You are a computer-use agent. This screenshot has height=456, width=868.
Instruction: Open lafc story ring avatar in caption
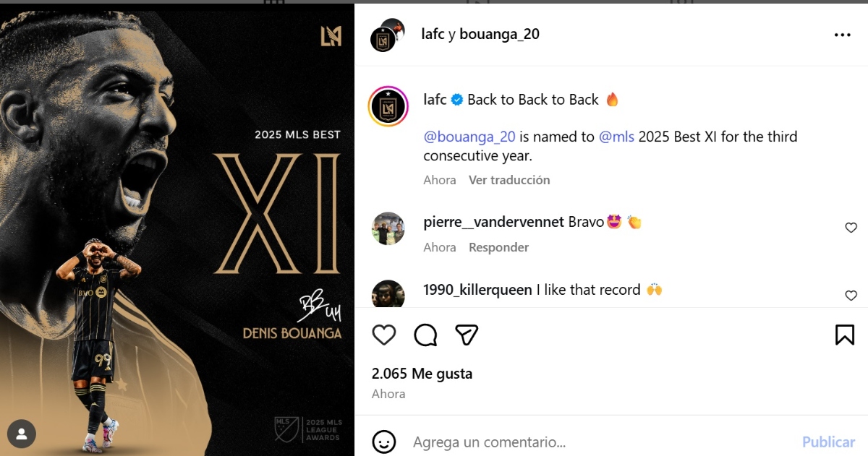point(388,106)
